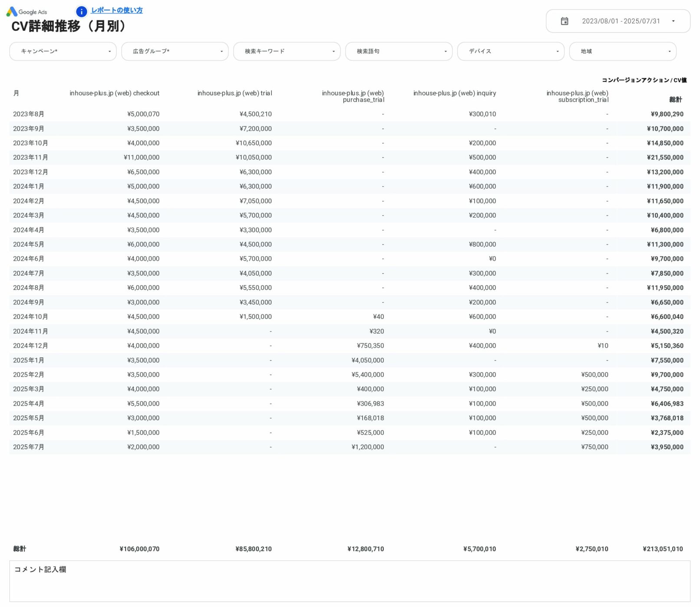Open the 広告グループ filter dropdown
This screenshot has height=607, width=700.
(175, 51)
